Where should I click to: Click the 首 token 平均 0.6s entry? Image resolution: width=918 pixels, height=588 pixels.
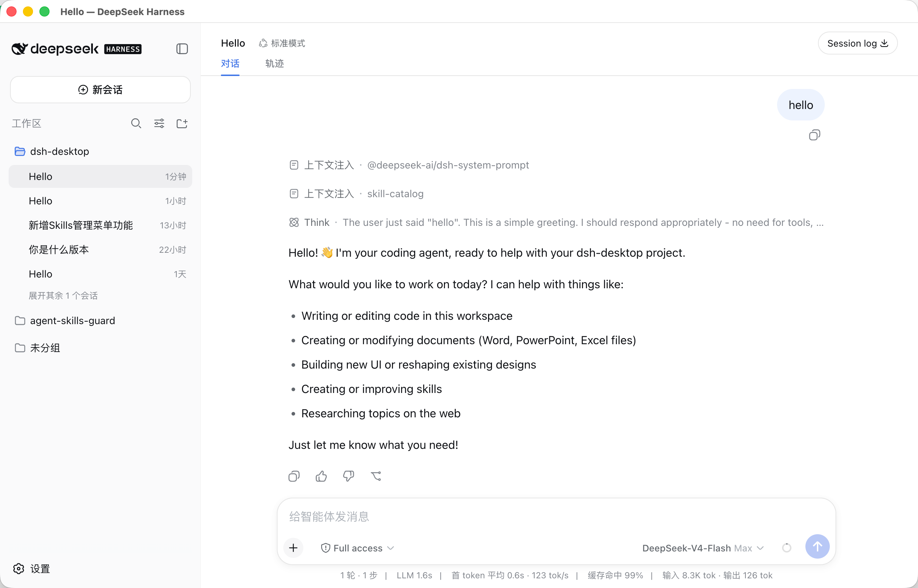click(x=487, y=575)
